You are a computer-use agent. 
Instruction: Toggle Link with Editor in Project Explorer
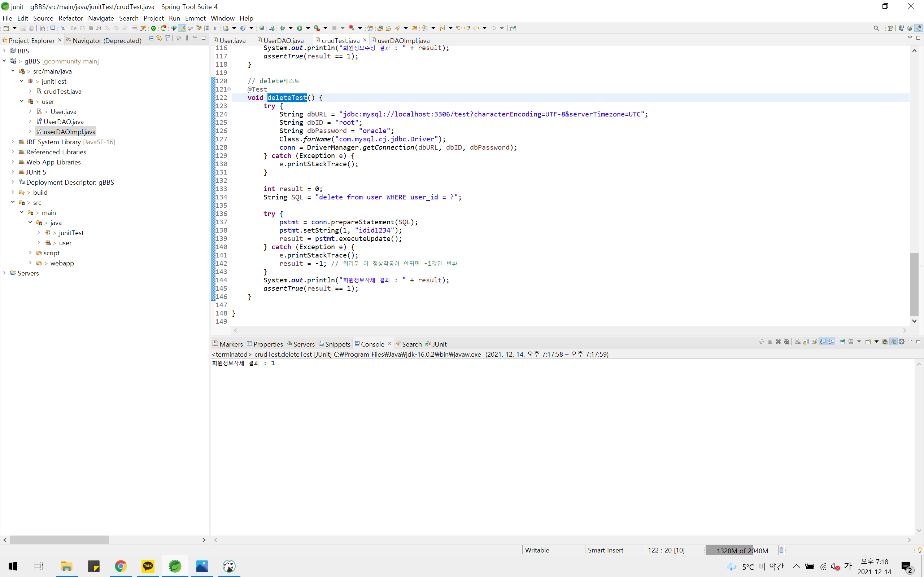coord(159,38)
